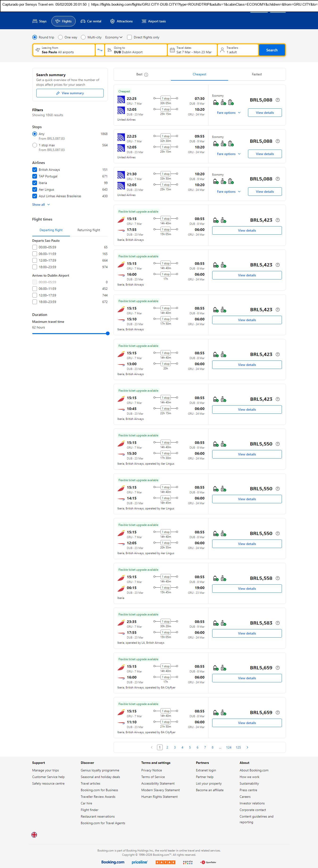318x868 pixels.
Task: Switch to the Fastest sorting tab
Action: coord(257,74)
